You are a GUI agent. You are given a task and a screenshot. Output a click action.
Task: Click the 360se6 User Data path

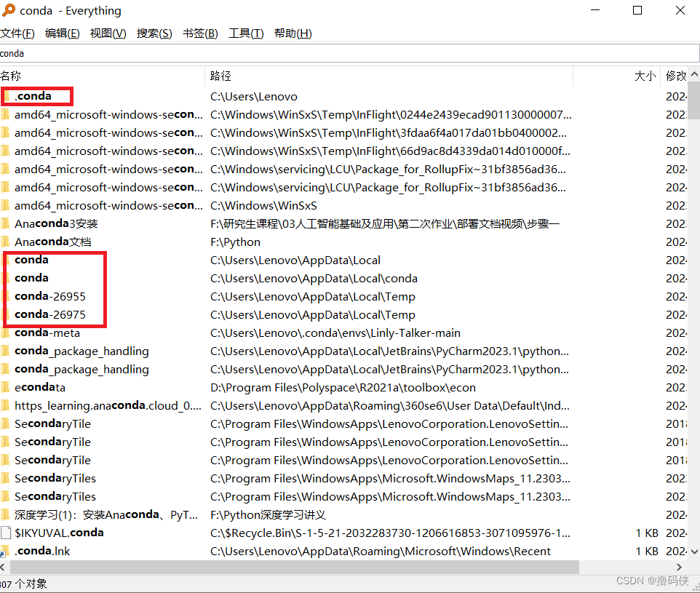[390, 406]
